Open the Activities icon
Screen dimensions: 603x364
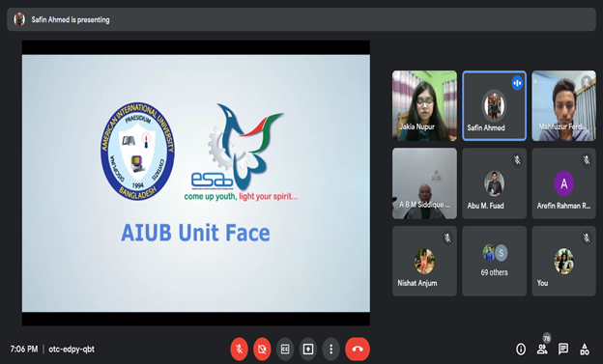click(585, 349)
